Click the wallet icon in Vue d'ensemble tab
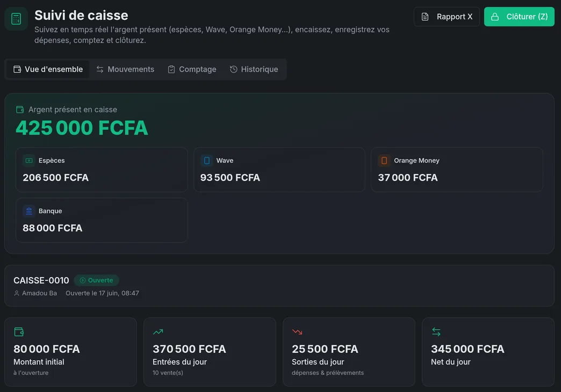This screenshot has width=561, height=392. [x=17, y=69]
